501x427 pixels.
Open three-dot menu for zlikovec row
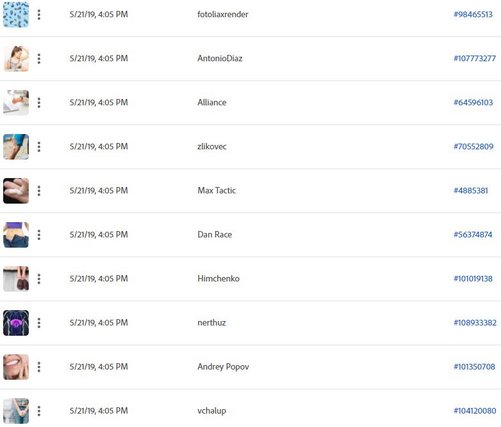pos(39,147)
